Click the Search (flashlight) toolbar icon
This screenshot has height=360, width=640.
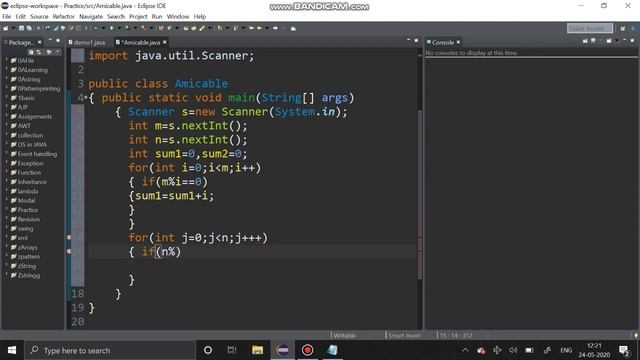pyautogui.click(x=202, y=28)
